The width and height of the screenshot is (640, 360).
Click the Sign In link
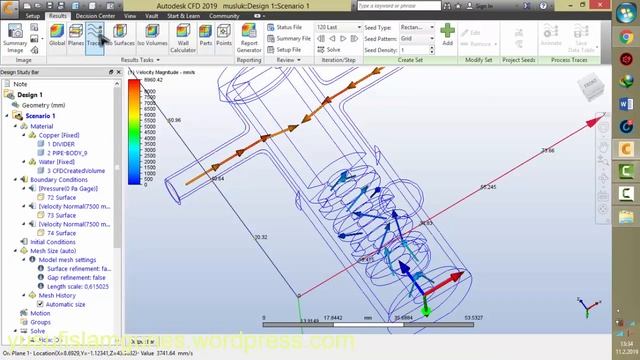coord(480,6)
